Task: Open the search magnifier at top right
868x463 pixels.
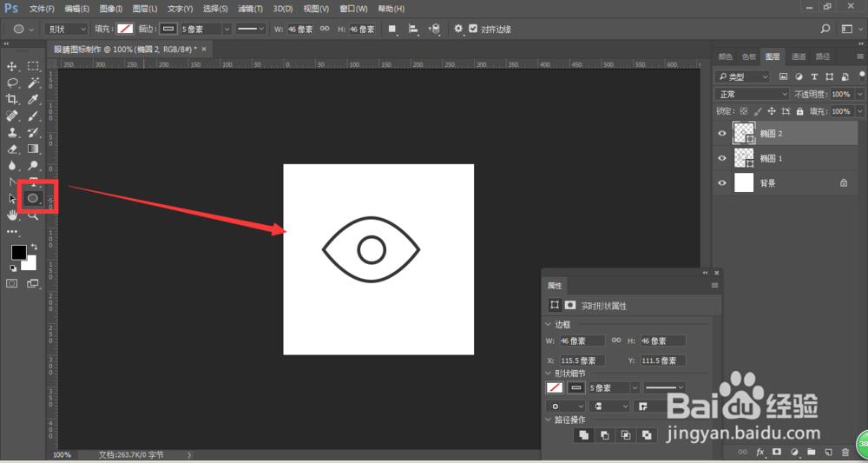Action: 825,29
